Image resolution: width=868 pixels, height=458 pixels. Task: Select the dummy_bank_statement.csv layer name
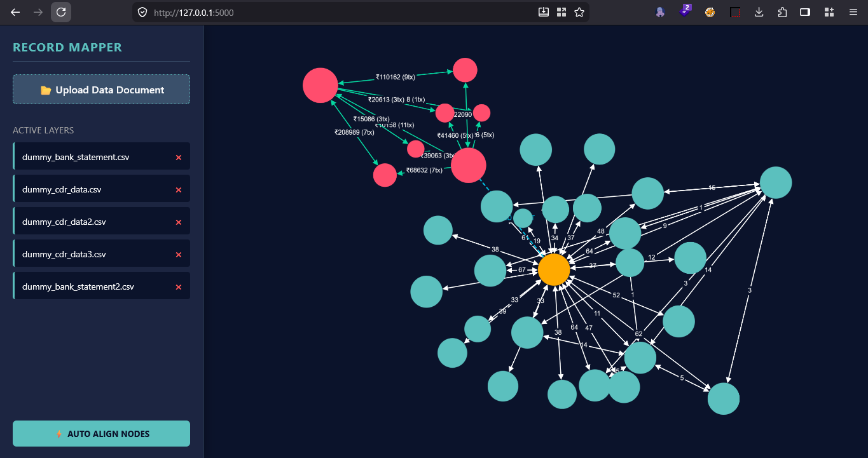pos(76,157)
